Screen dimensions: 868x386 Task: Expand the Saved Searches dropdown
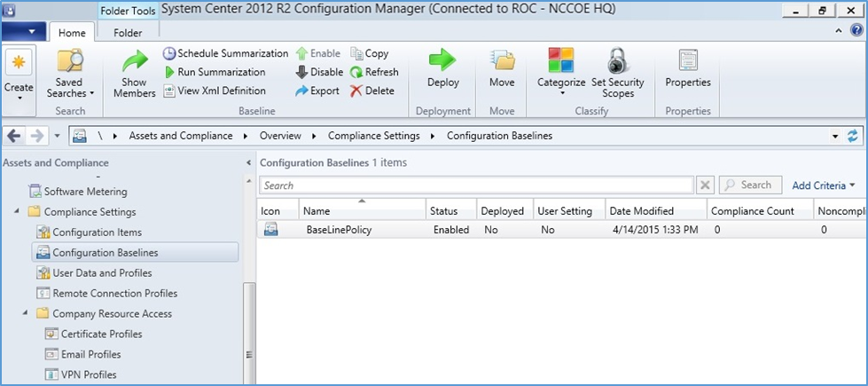pyautogui.click(x=70, y=74)
